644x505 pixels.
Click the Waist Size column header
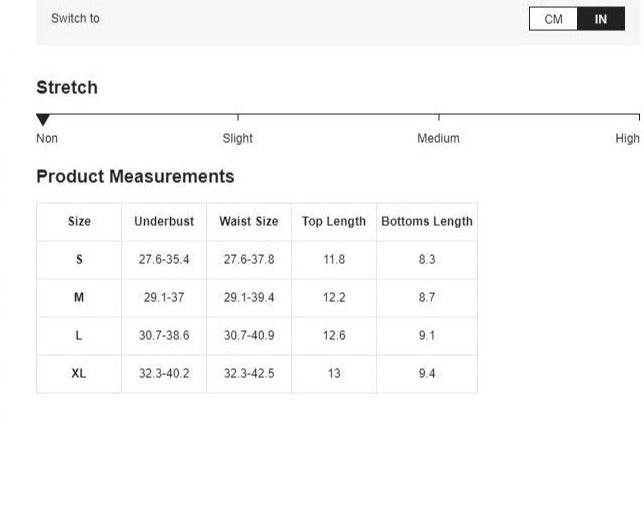pyautogui.click(x=249, y=221)
